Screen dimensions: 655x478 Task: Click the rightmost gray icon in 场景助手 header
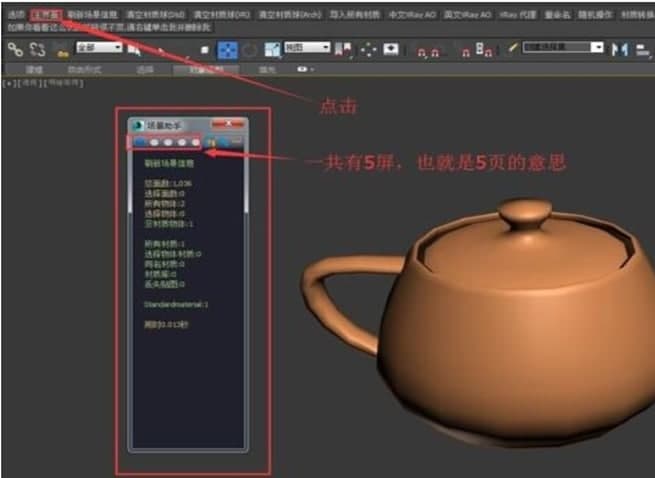[x=237, y=142]
